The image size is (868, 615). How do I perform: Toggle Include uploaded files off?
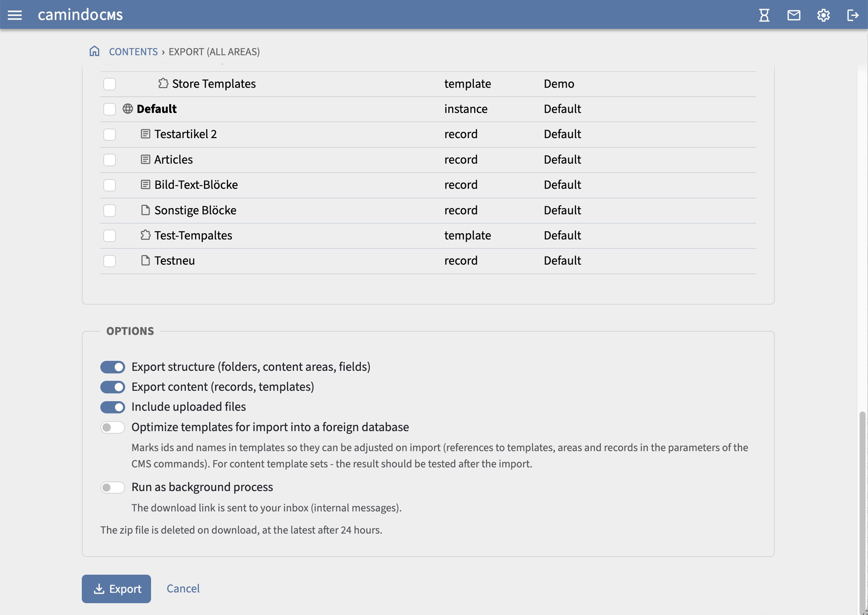click(113, 407)
